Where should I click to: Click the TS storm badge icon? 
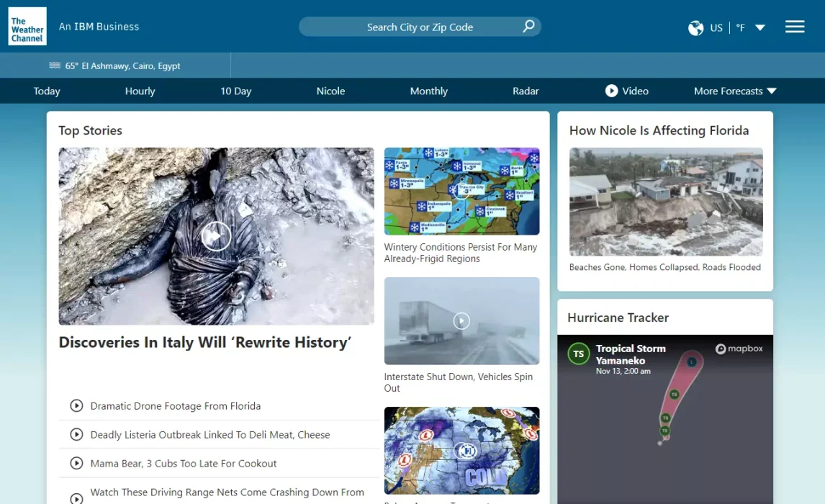[578, 354]
